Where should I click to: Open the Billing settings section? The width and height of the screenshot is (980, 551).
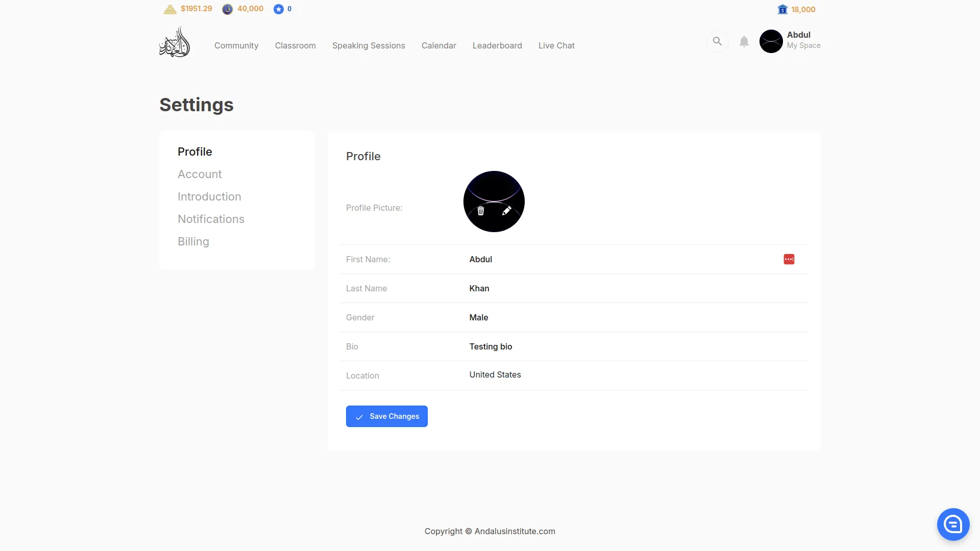(193, 241)
